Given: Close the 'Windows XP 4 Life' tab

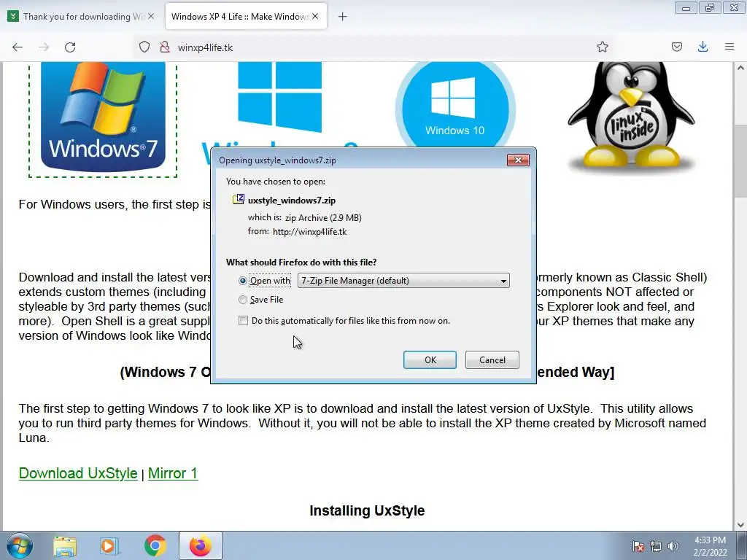Looking at the screenshot, I should coord(315,16).
